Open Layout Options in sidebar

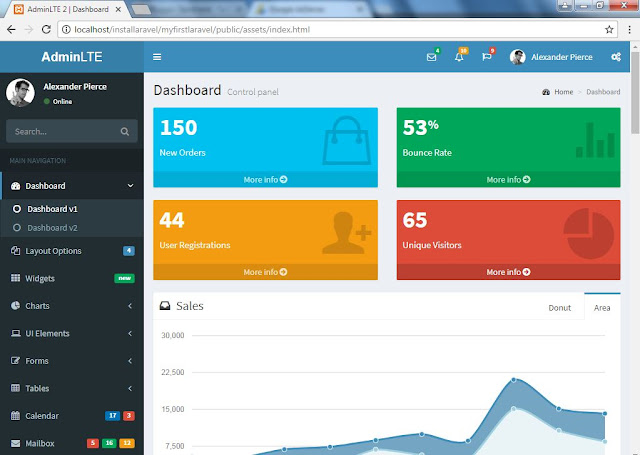click(72, 251)
